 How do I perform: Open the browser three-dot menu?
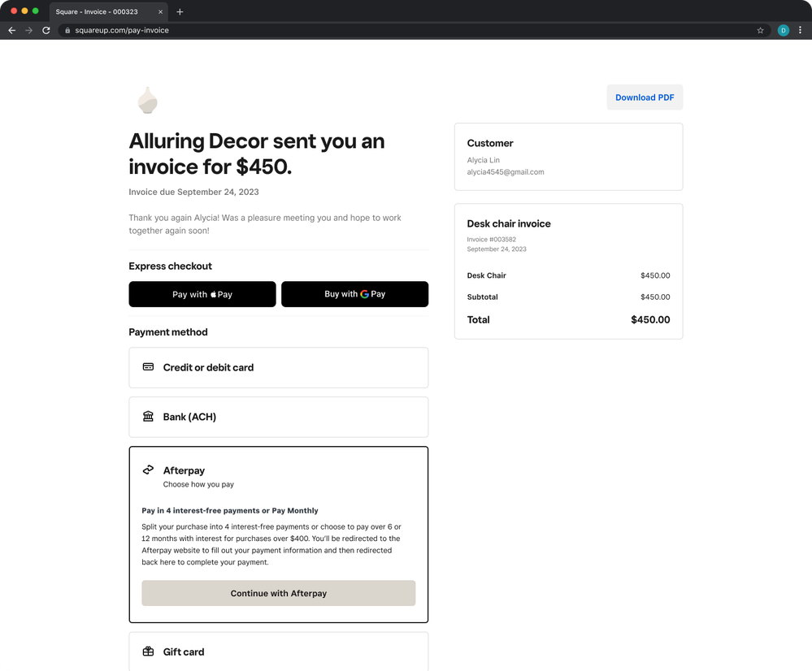click(800, 30)
